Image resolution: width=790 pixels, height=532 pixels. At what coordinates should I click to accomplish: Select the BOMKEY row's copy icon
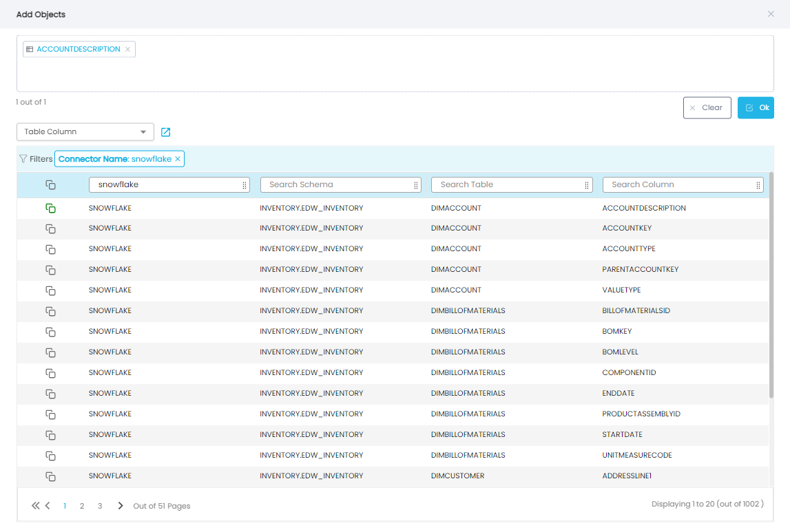(50, 332)
